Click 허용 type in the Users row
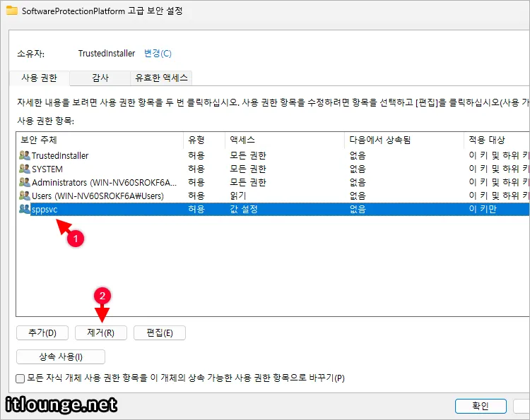This screenshot has height=420, width=530. [x=196, y=196]
